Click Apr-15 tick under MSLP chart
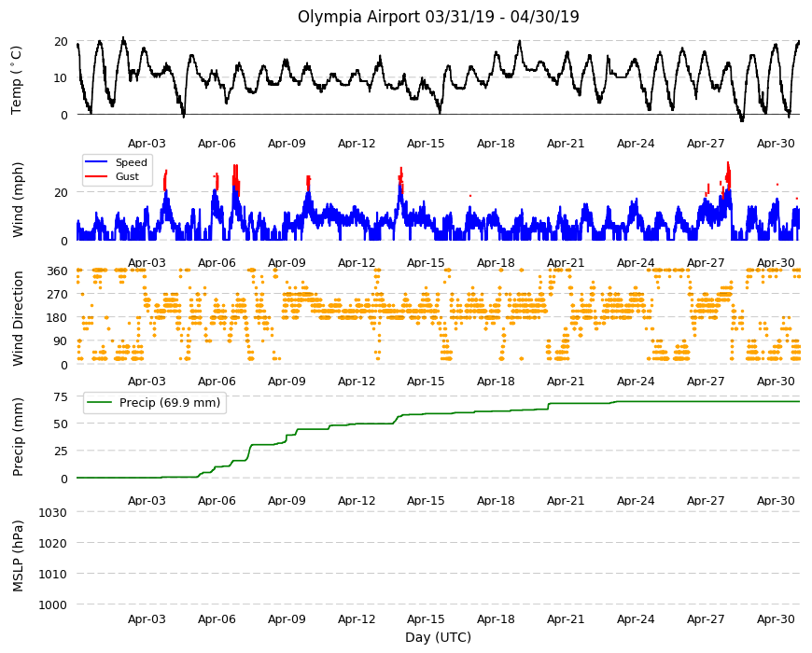Screen dimensions: 812x653 426,618
